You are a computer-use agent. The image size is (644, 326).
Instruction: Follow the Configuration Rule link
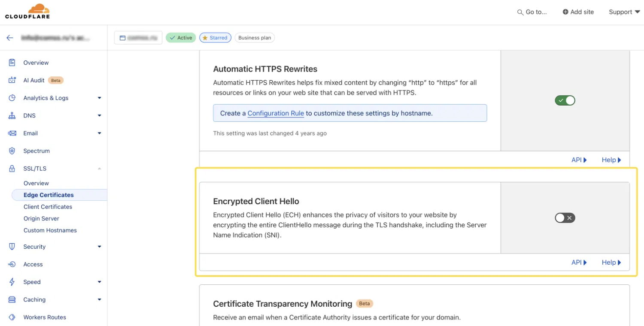[276, 113]
